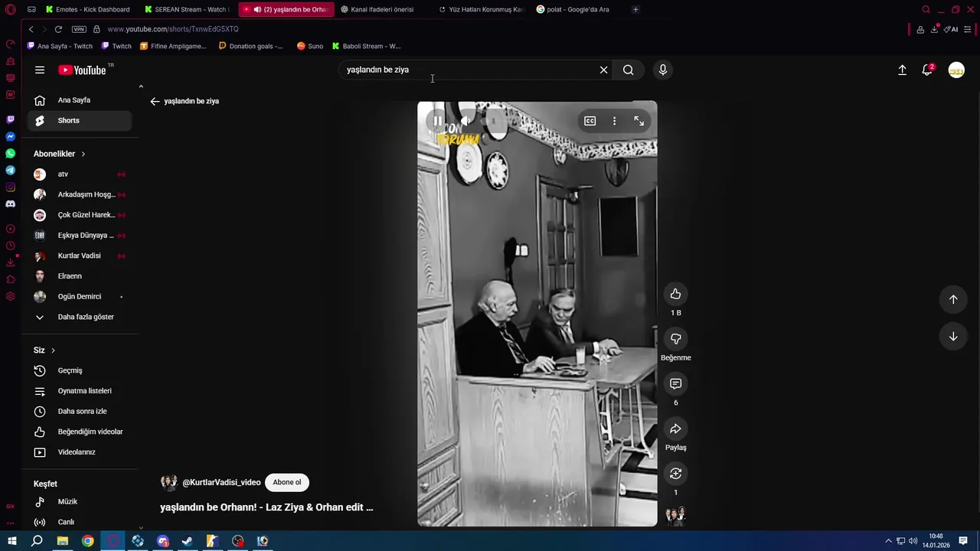Like the short with thumbs up
This screenshot has height=551, width=980.
tap(675, 294)
